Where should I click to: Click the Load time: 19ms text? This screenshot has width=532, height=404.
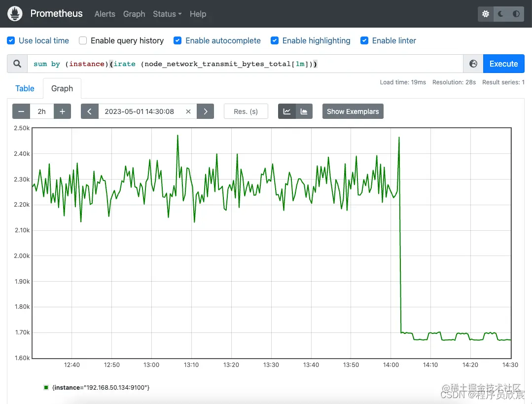403,82
